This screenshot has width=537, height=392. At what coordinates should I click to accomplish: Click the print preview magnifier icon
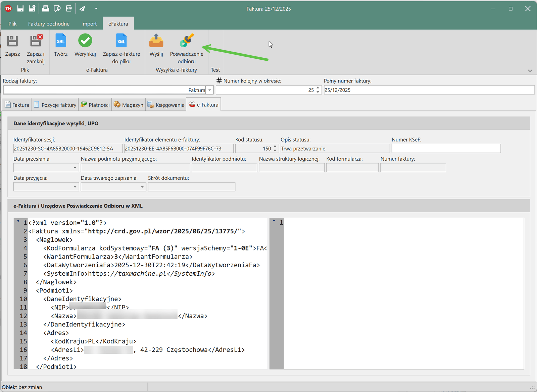tap(57, 9)
